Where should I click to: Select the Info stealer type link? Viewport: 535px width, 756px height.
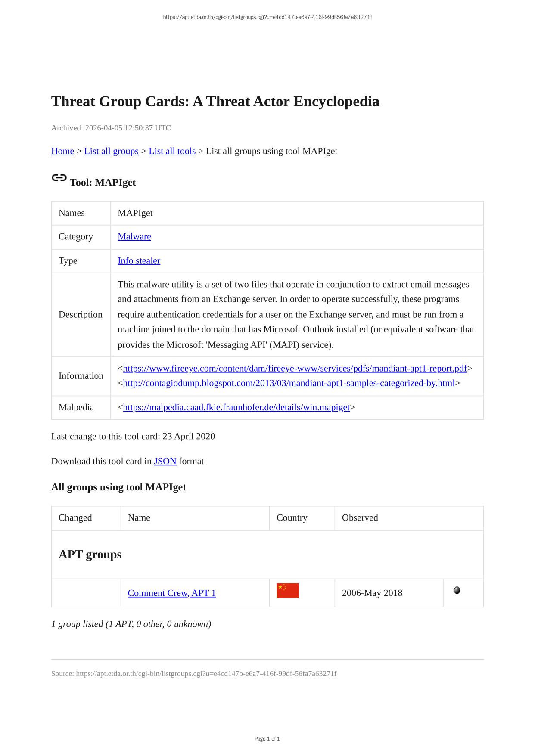(x=139, y=260)
